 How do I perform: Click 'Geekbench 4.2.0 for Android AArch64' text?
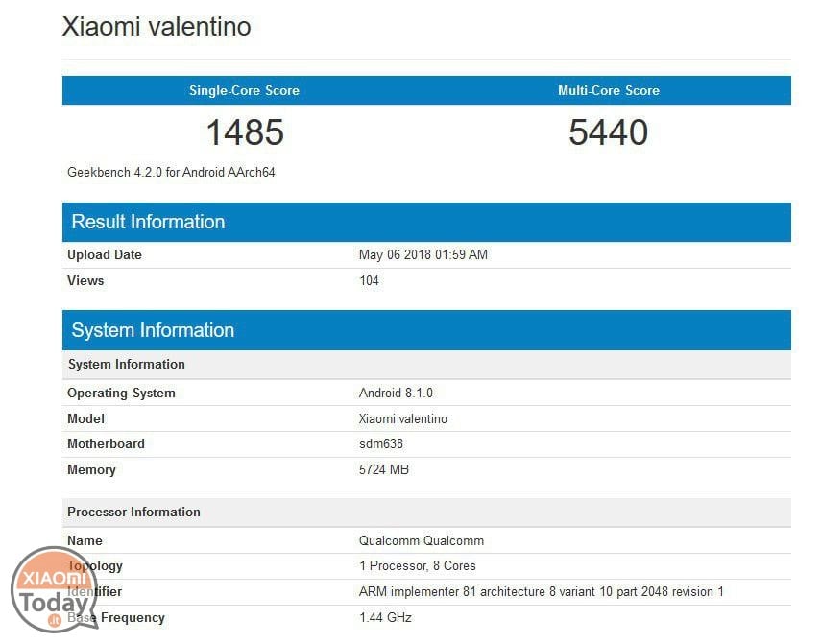pyautogui.click(x=171, y=172)
